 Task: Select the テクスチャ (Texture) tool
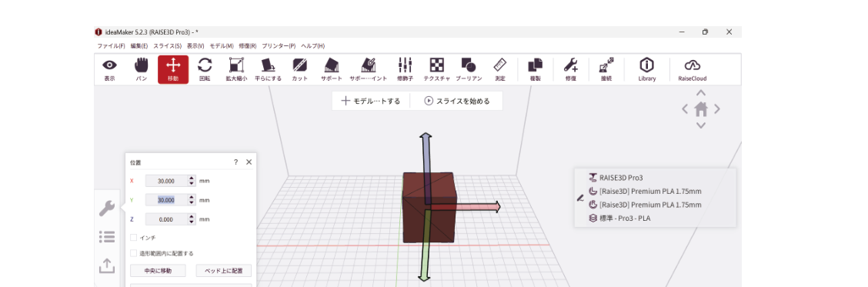pos(437,70)
